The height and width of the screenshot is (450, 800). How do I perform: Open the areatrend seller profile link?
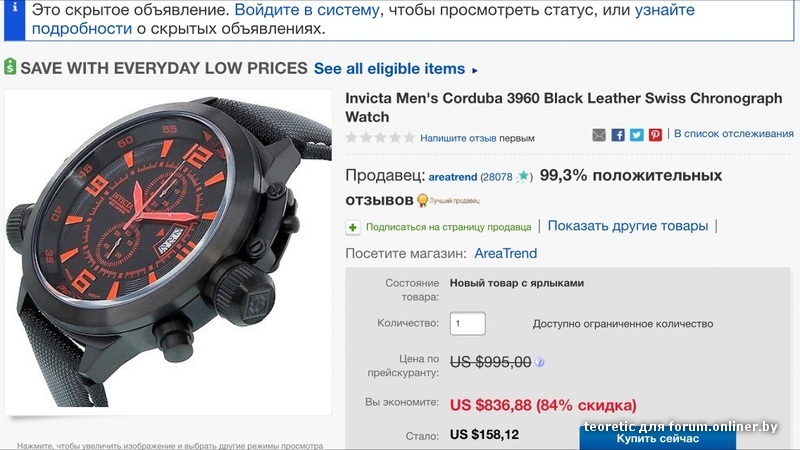[453, 177]
